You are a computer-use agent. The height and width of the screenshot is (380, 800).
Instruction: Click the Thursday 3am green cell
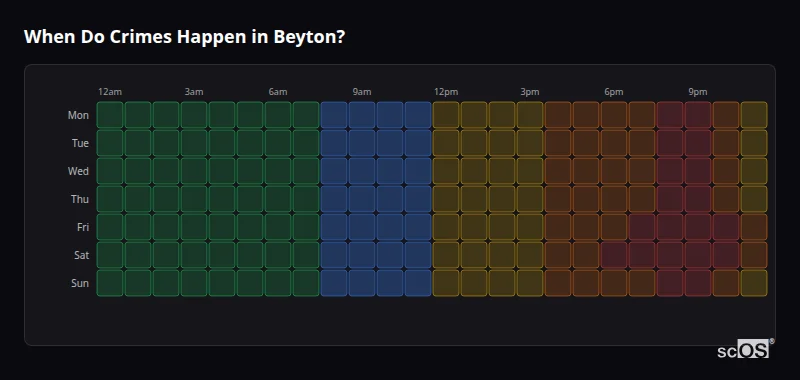click(x=194, y=199)
